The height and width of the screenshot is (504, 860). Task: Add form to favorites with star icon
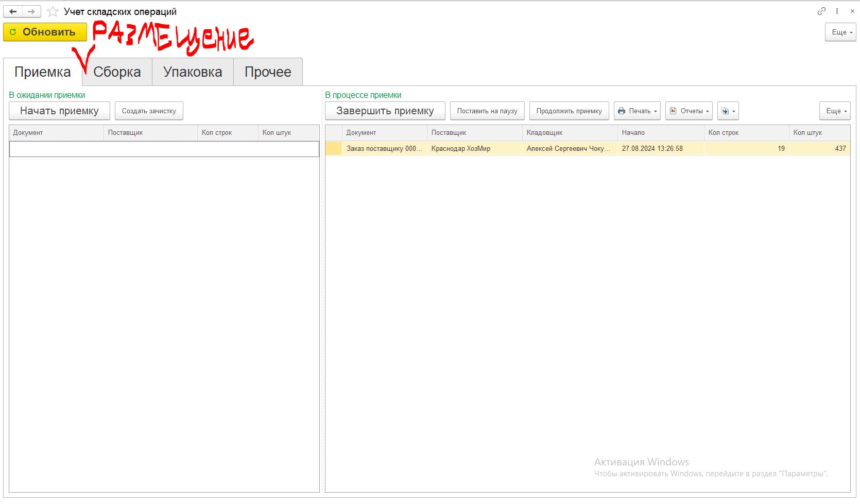click(53, 11)
